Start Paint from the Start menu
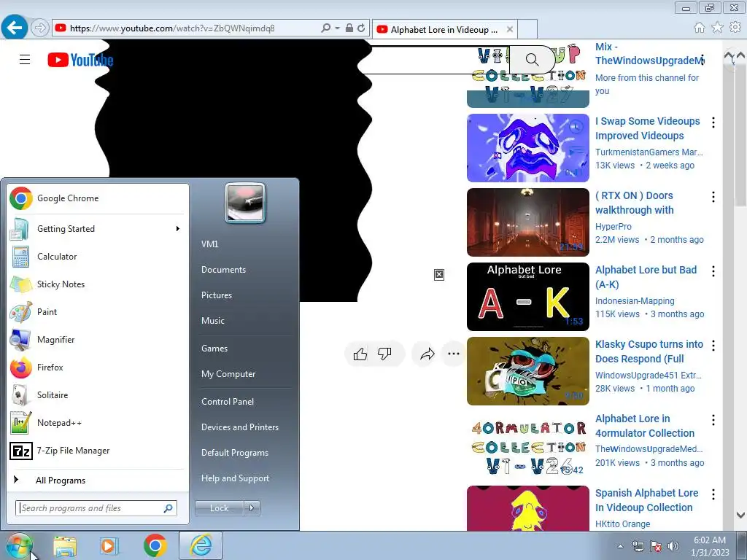747x560 pixels. 98,312
